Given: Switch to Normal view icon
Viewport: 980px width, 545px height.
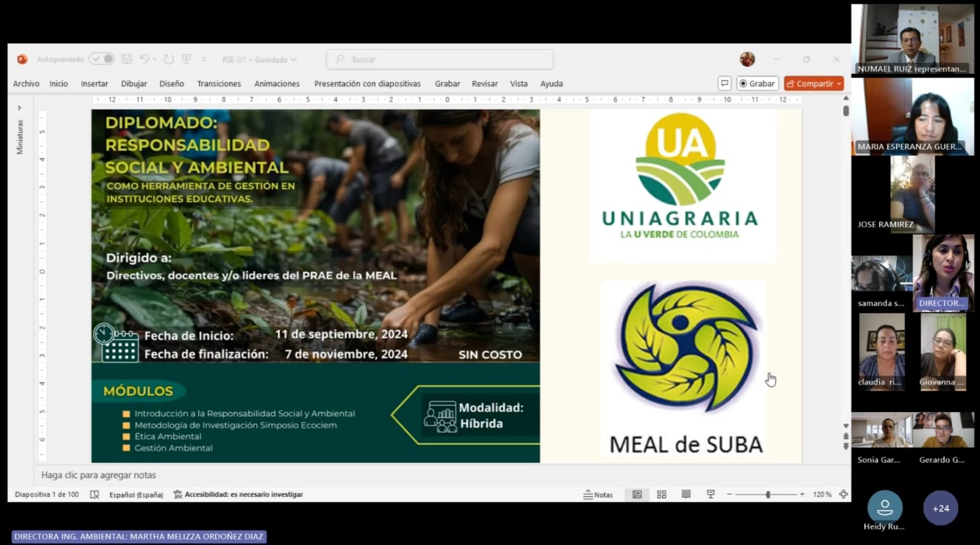Looking at the screenshot, I should click(637, 495).
